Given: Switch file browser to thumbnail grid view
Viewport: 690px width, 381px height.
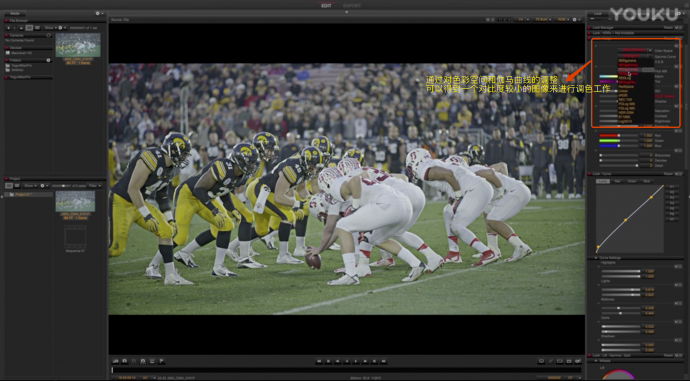Looking at the screenshot, I should [x=29, y=28].
